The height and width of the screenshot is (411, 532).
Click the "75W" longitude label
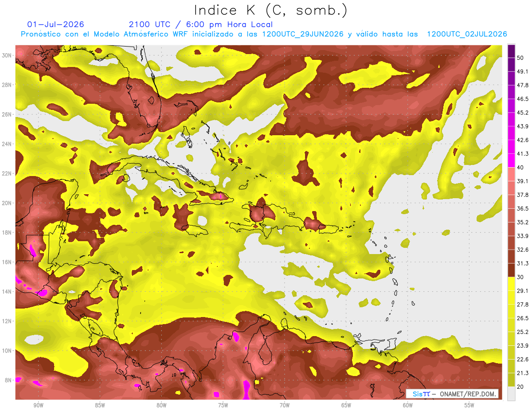[x=223, y=406]
